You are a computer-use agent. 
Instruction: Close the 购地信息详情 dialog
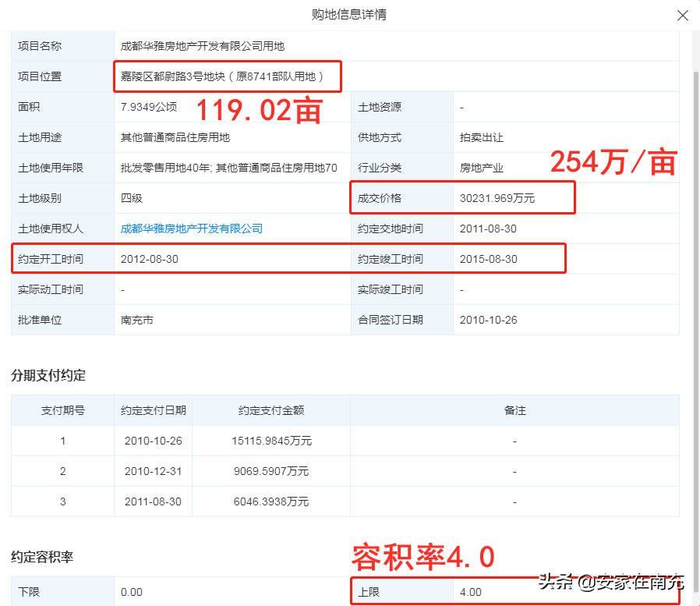pyautogui.click(x=682, y=15)
